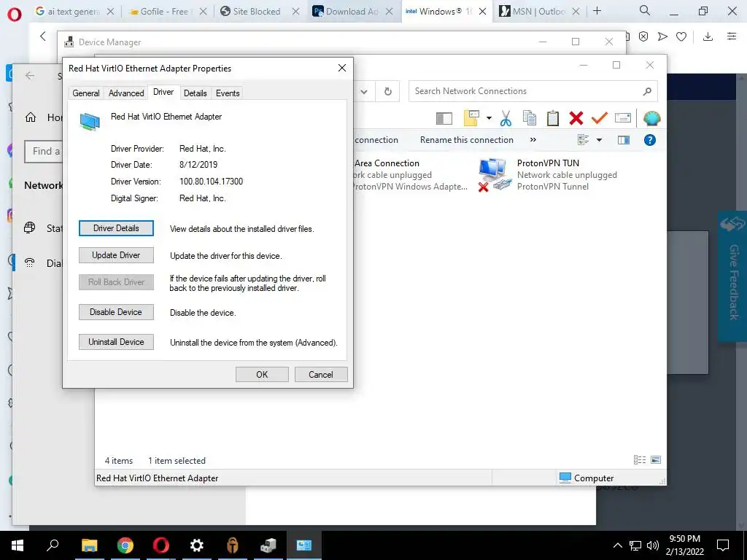
Task: Open Help with the blue question icon
Action: point(650,140)
